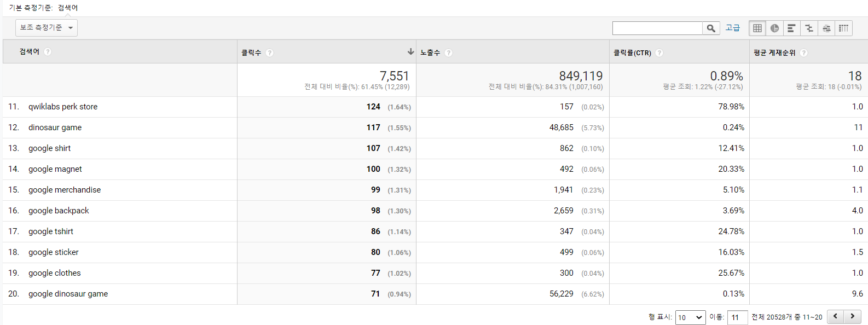Select the google dinosaur game keyword
The width and height of the screenshot is (868, 325).
click(x=68, y=294)
